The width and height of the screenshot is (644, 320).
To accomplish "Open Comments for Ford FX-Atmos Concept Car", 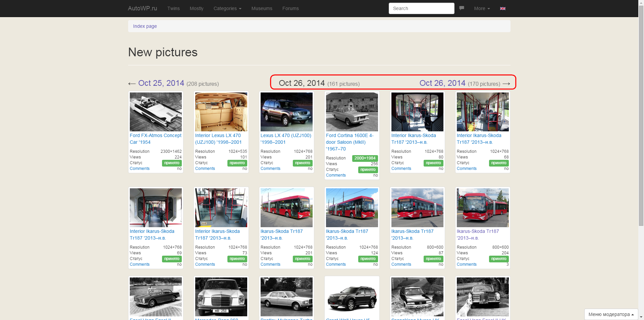I will coord(140,169).
